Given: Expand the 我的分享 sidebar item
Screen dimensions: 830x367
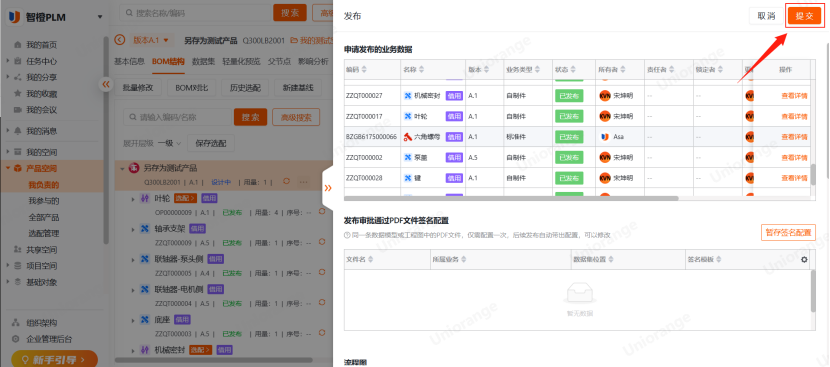Looking at the screenshot, I should click(8, 77).
